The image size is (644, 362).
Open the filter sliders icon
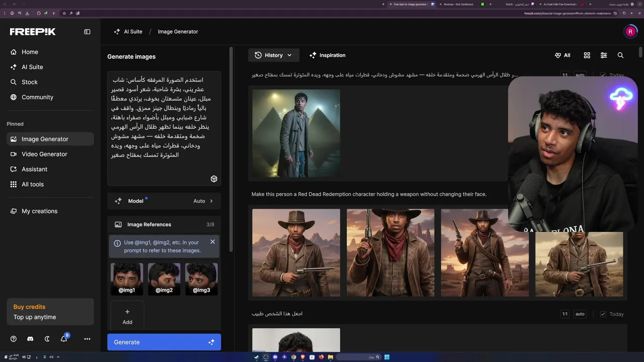tap(604, 55)
